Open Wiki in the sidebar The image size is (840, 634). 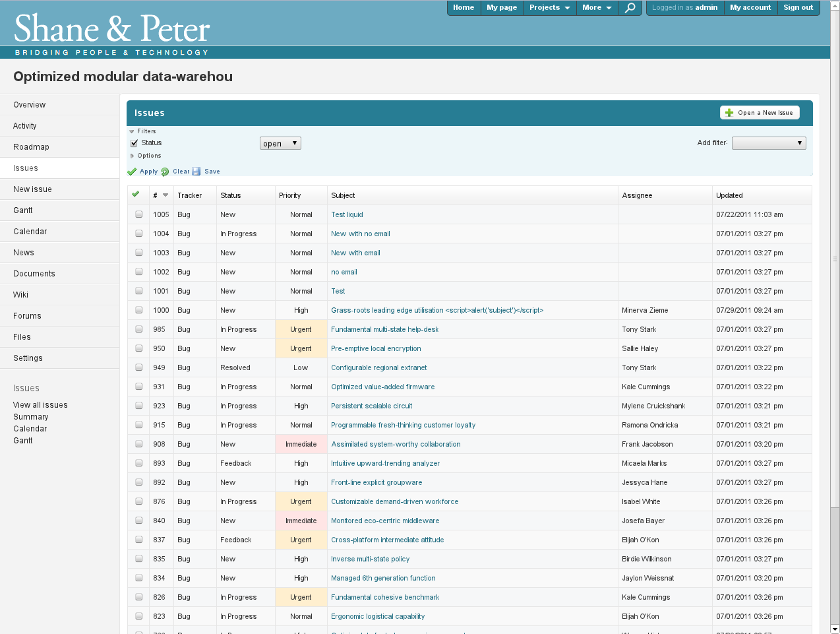(x=59, y=295)
